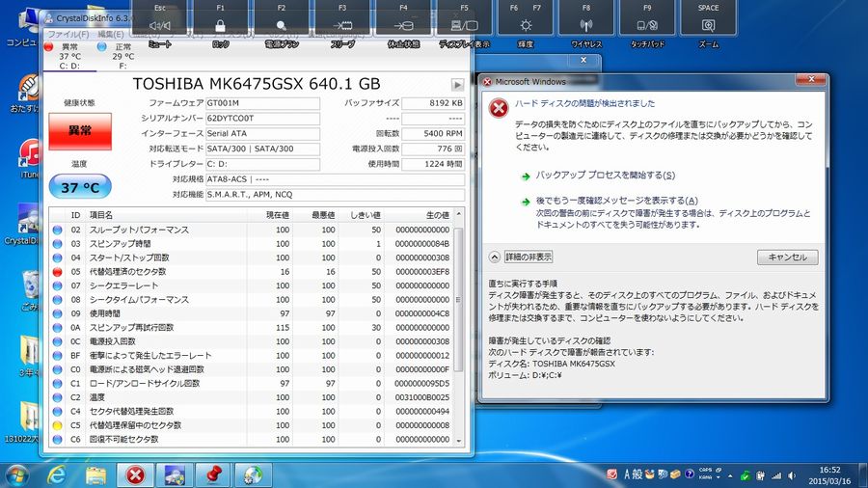Click the F3 sleep icon
The width and height of the screenshot is (868, 488).
(342, 25)
